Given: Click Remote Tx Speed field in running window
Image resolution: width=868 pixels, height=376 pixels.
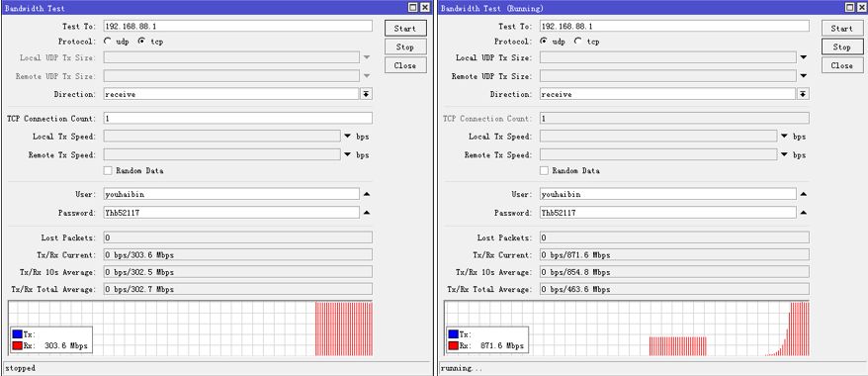Looking at the screenshot, I should click(658, 155).
